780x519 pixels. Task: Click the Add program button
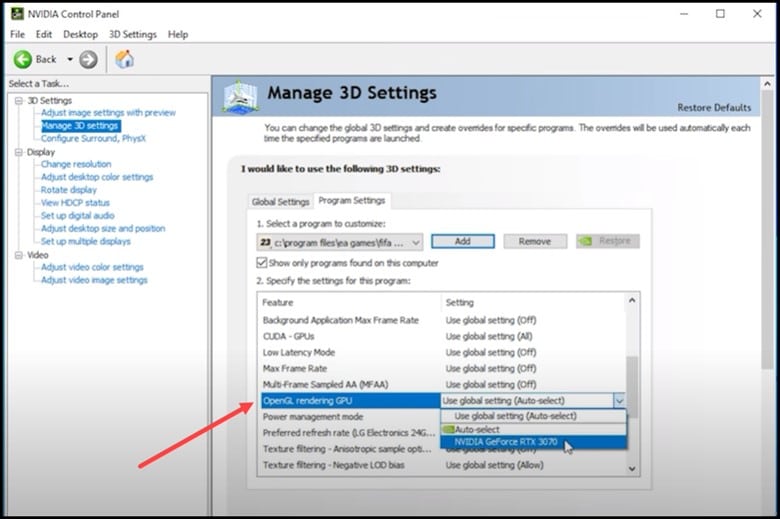[462, 241]
